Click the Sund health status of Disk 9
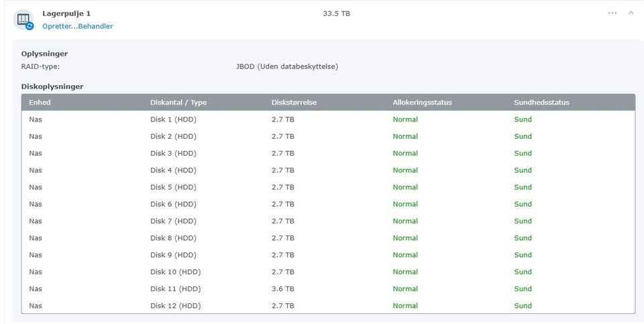 tap(523, 255)
